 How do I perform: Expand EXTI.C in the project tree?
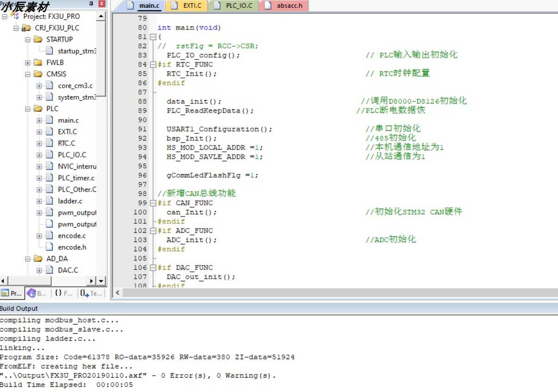pos(39,132)
